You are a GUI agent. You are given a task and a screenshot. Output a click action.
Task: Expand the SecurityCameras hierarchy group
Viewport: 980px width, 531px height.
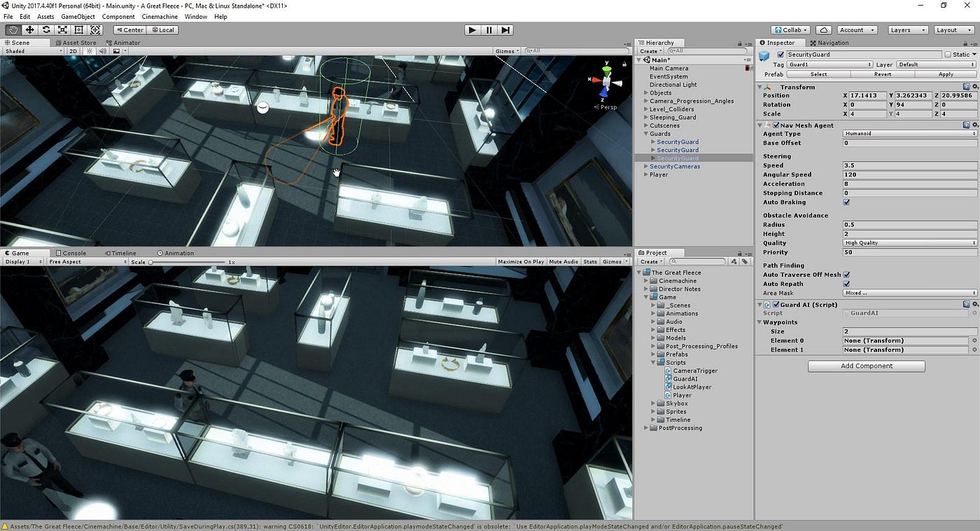(x=646, y=167)
